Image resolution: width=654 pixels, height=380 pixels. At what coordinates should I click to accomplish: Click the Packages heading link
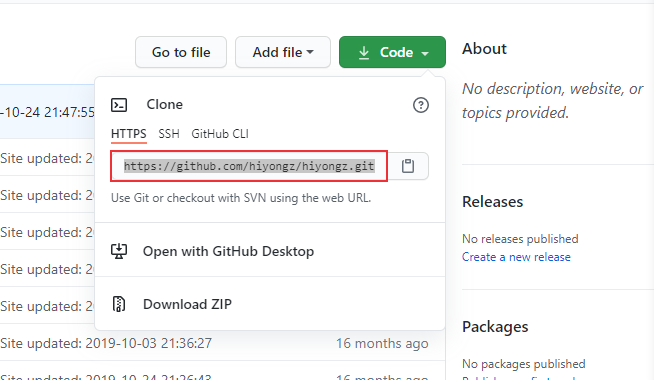click(495, 327)
